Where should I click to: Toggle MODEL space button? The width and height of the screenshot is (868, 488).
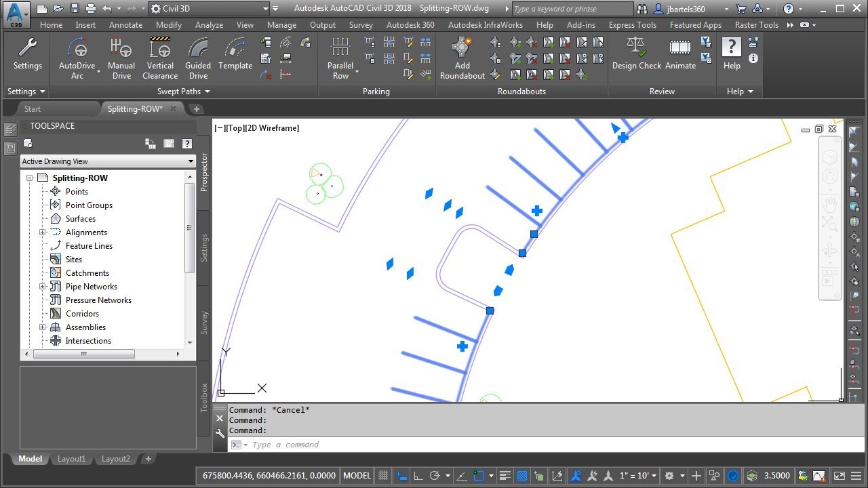357,476
